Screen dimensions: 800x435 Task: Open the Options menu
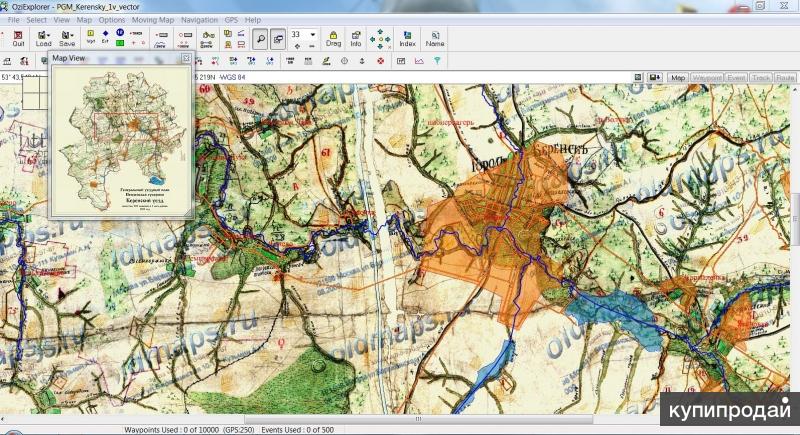coord(112,20)
